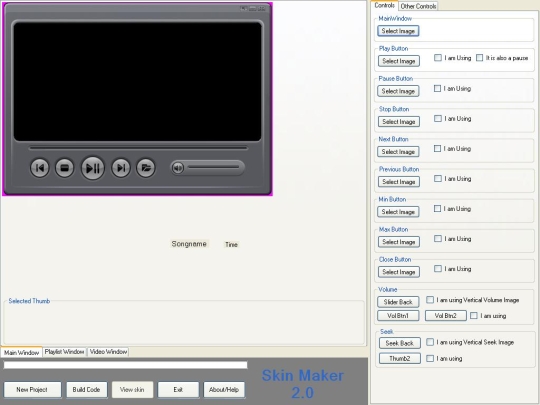Click the Slider Back button
Screen dimensions: 540x405
398,302
